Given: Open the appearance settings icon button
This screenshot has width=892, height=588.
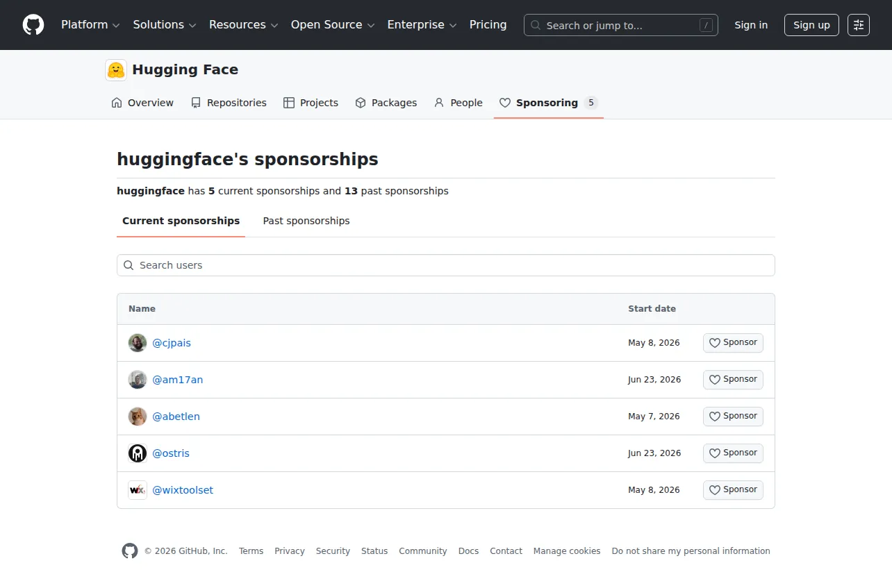Looking at the screenshot, I should [859, 25].
